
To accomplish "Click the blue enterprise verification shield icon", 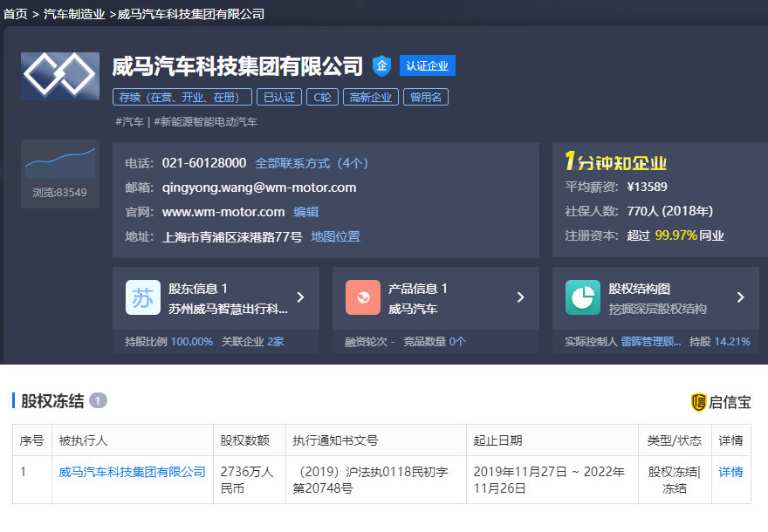I will [381, 66].
